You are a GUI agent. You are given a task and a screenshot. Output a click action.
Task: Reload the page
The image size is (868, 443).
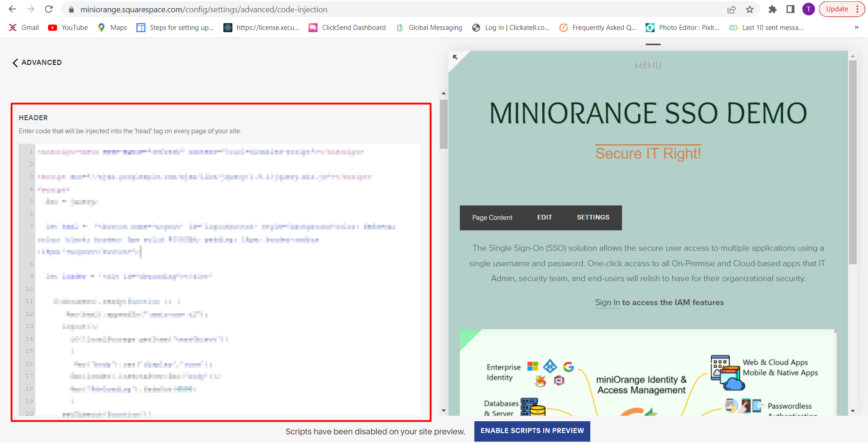tap(48, 9)
